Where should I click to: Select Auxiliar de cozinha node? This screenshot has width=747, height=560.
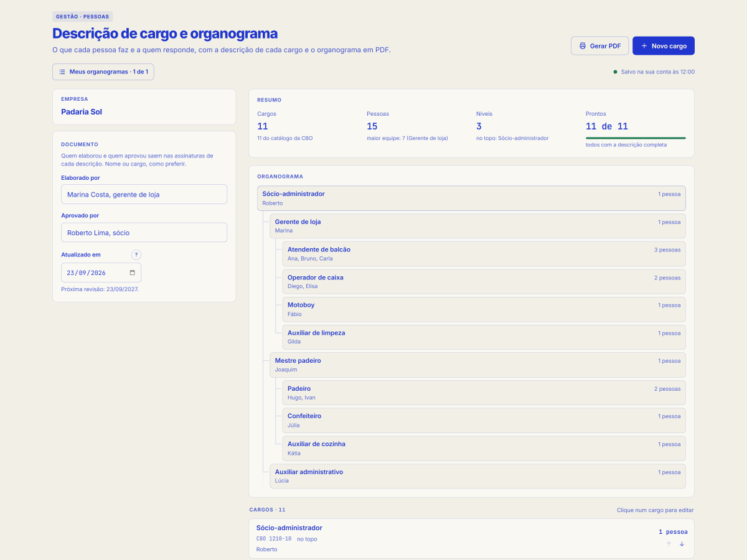click(484, 448)
